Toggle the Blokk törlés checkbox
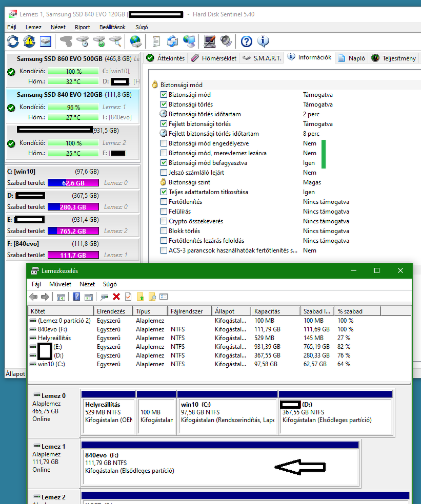 click(164, 231)
